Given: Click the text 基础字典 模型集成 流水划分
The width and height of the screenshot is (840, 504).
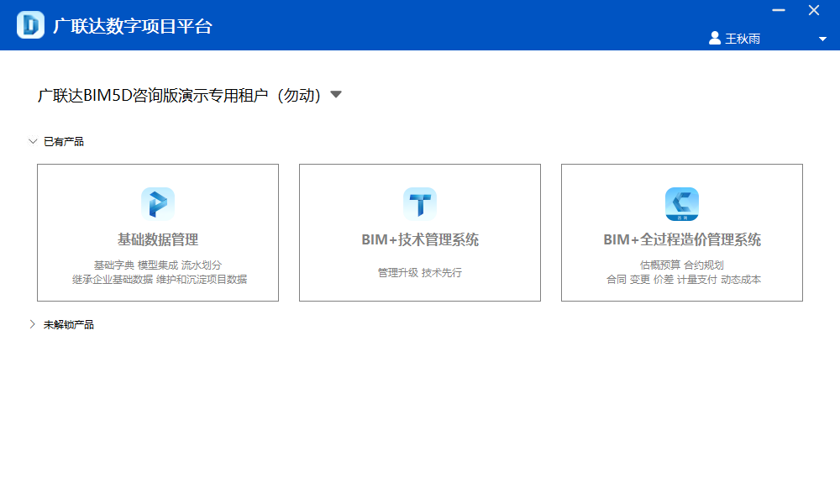Looking at the screenshot, I should pos(158,265).
